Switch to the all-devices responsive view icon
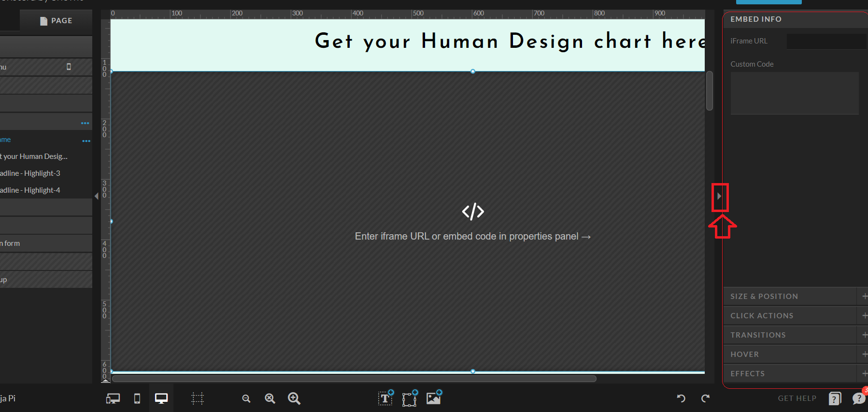 point(113,398)
